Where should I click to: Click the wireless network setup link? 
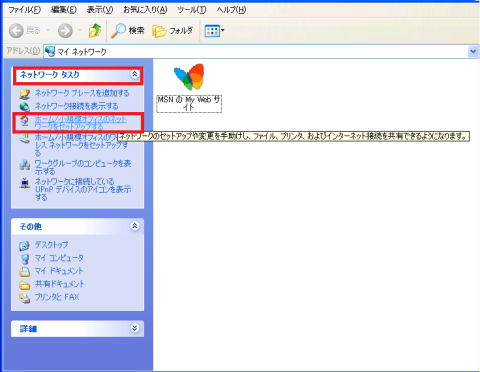[x=81, y=145]
